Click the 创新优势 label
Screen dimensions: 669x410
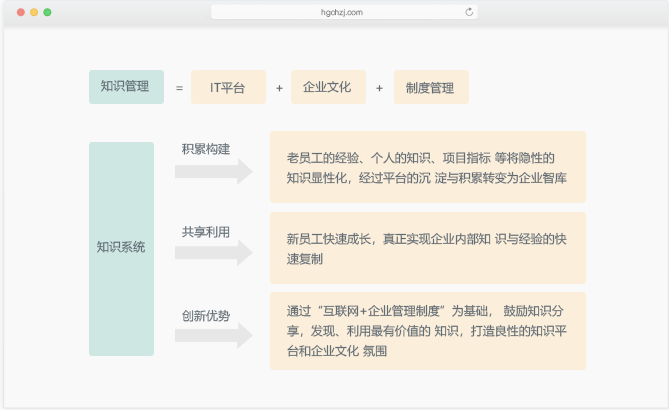coord(206,315)
